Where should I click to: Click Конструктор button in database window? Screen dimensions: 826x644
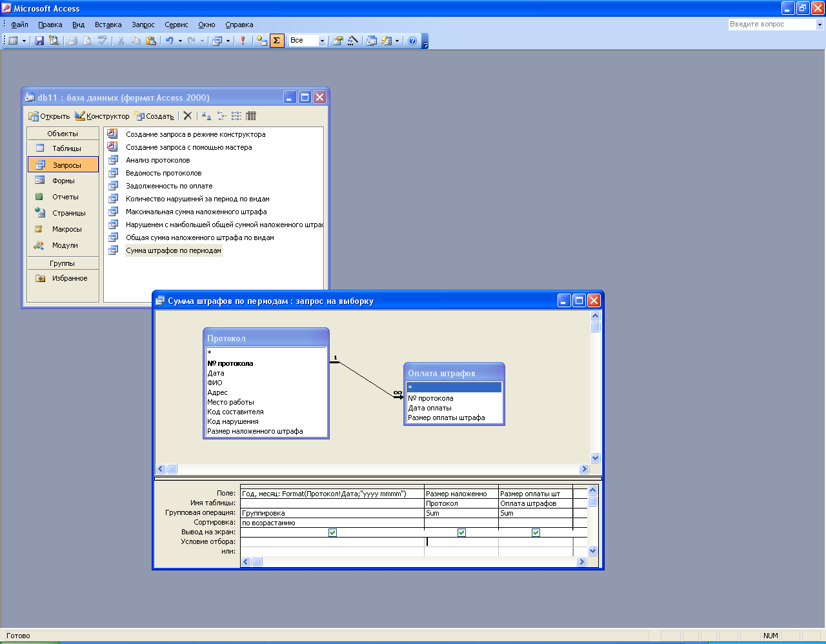pyautogui.click(x=102, y=116)
